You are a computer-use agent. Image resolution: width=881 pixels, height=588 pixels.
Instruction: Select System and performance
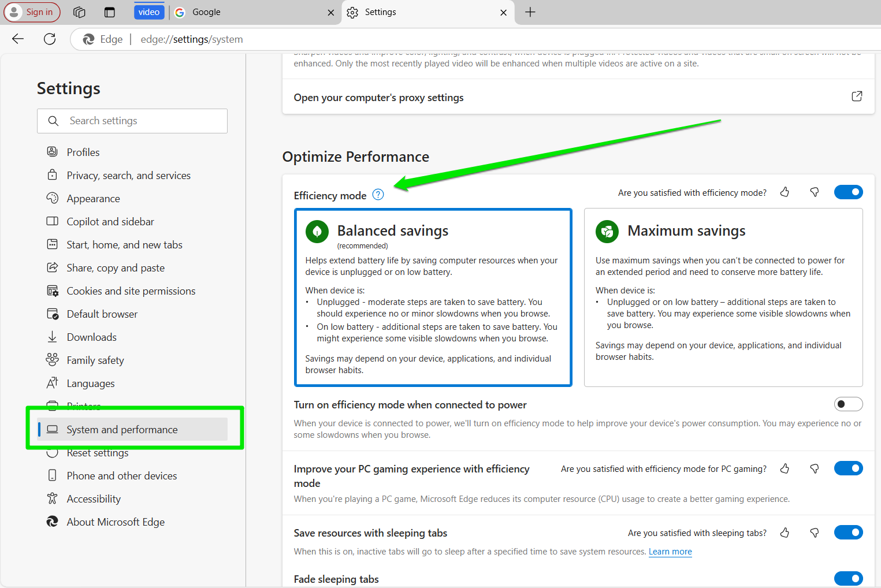point(132,429)
